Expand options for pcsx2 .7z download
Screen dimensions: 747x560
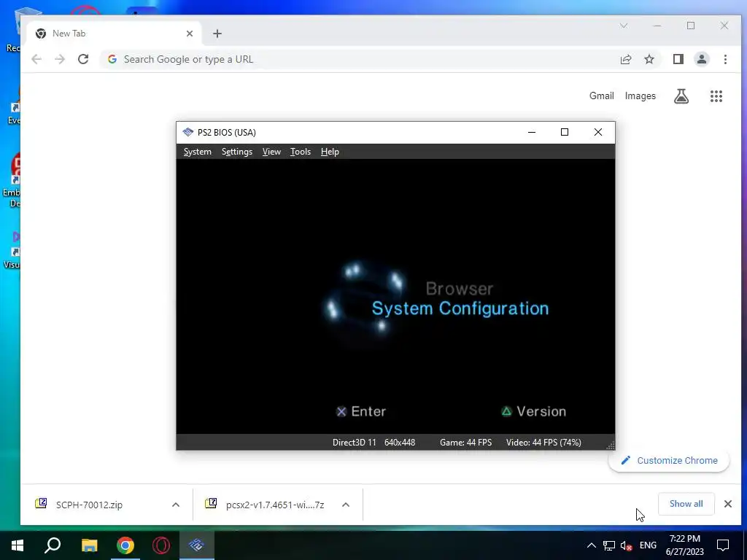[x=346, y=505]
